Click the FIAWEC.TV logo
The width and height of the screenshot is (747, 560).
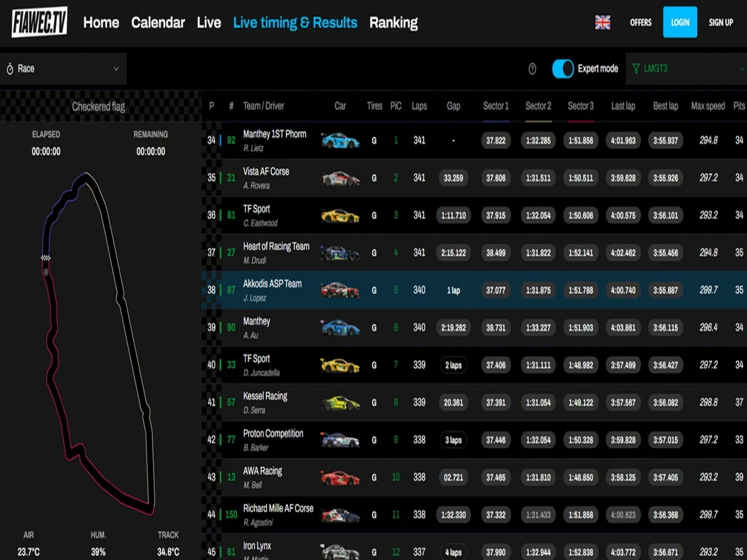click(x=39, y=22)
